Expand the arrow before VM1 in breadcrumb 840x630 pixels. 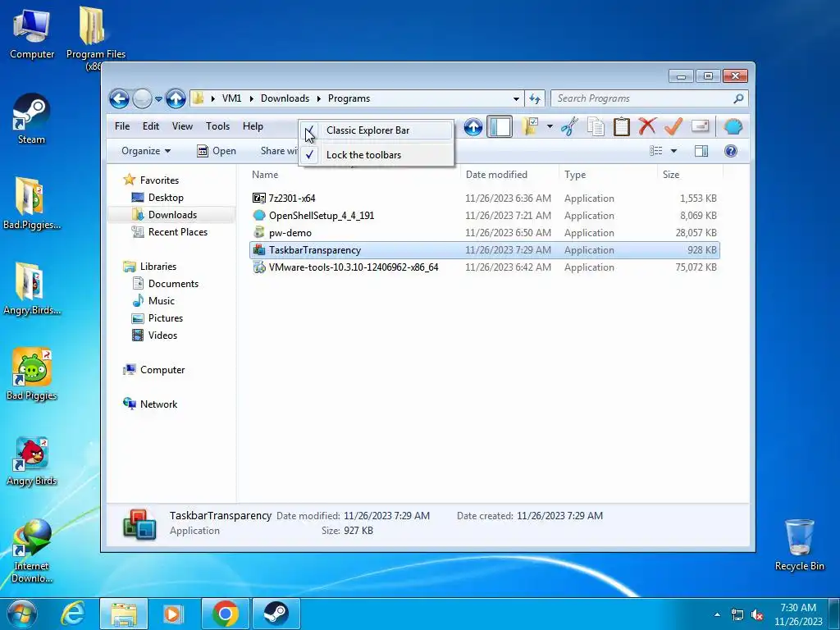tap(212, 98)
